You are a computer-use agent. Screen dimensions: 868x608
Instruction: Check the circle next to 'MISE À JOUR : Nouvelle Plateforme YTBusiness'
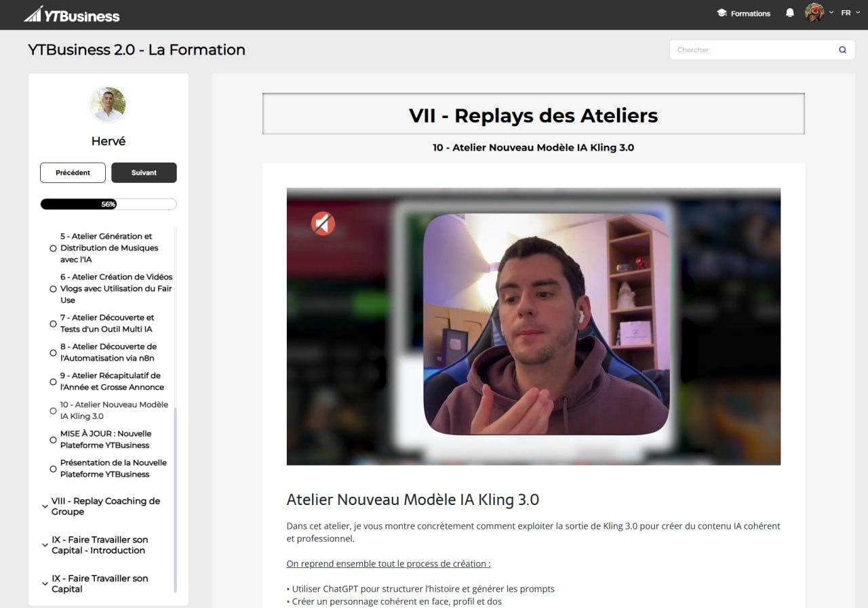(53, 439)
